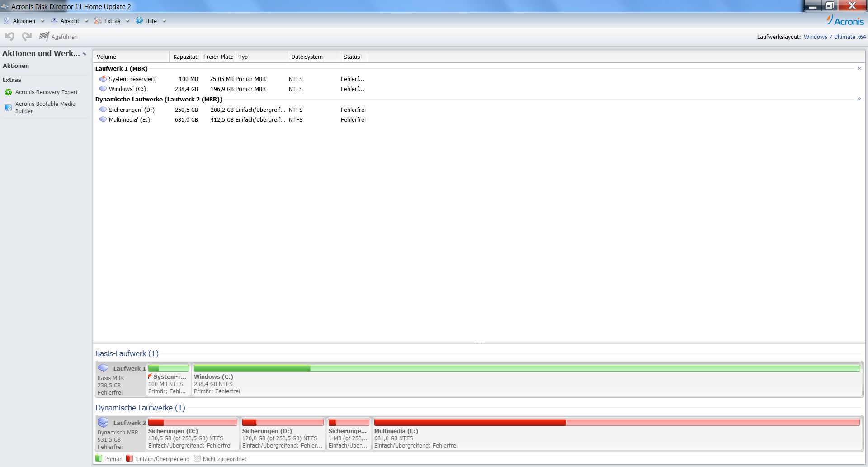
Task: Select the 'Windows' (C:) row
Action: tap(231, 89)
